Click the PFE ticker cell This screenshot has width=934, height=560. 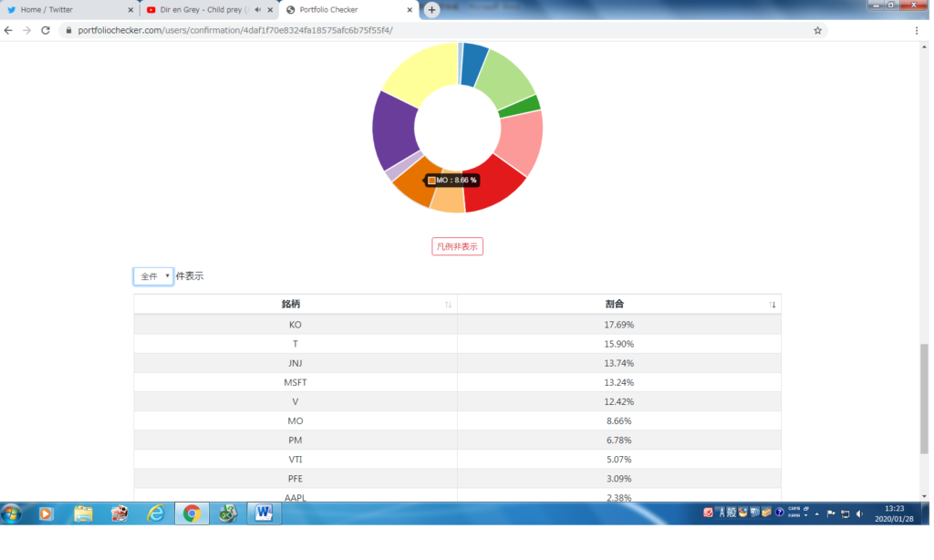(296, 479)
